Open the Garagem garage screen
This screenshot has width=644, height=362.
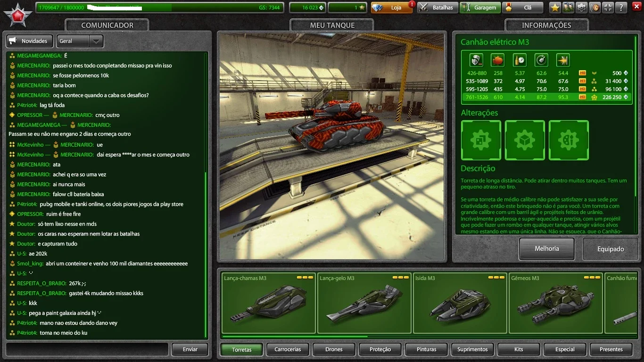tap(480, 8)
